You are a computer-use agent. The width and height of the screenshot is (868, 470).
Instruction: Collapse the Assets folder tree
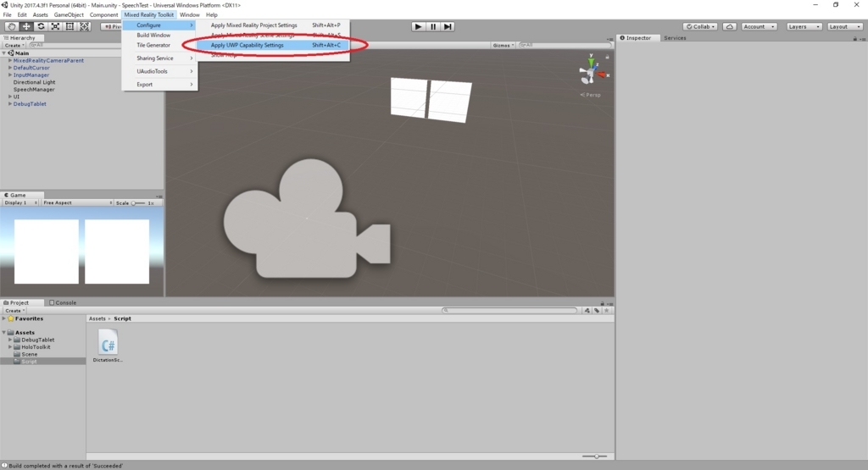click(4, 332)
